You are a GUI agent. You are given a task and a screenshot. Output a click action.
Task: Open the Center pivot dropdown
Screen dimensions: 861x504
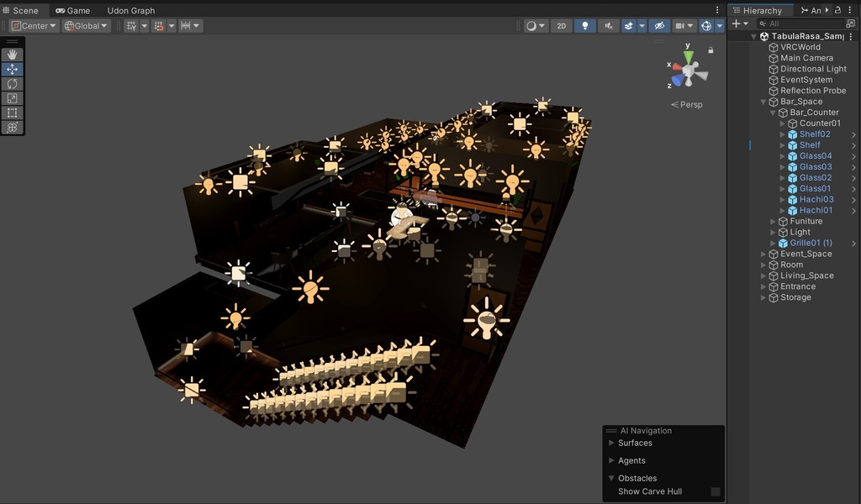tap(34, 26)
